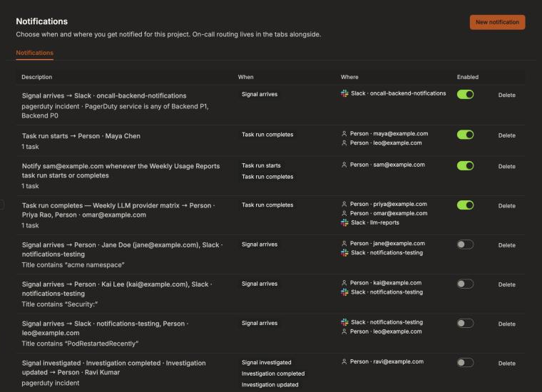
Task: Click 'Title contains "PodRestartedRecently"' text
Action: pyautogui.click(x=80, y=344)
